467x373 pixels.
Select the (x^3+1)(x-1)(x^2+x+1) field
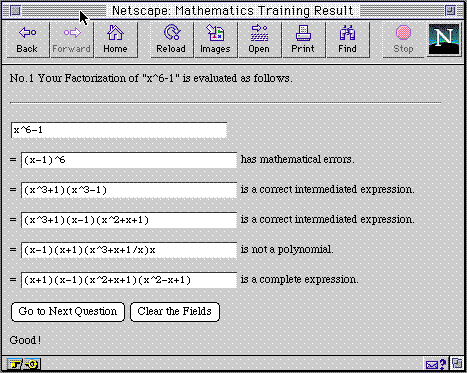tap(129, 220)
